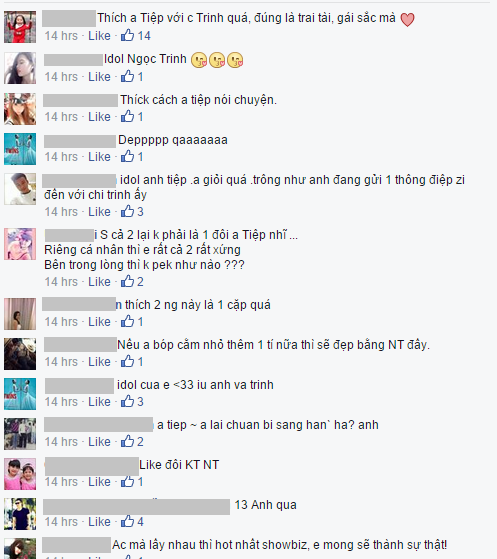The width and height of the screenshot is (497, 559).
Task: Like the 'Nếu a bóp cằm nhỏ' comment
Action: (x=99, y=361)
